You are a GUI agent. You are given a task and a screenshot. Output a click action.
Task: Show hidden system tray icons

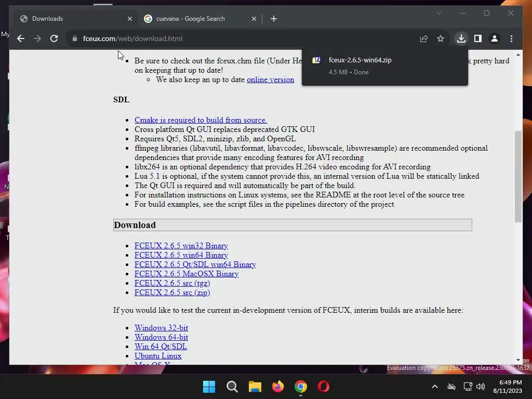click(435, 387)
